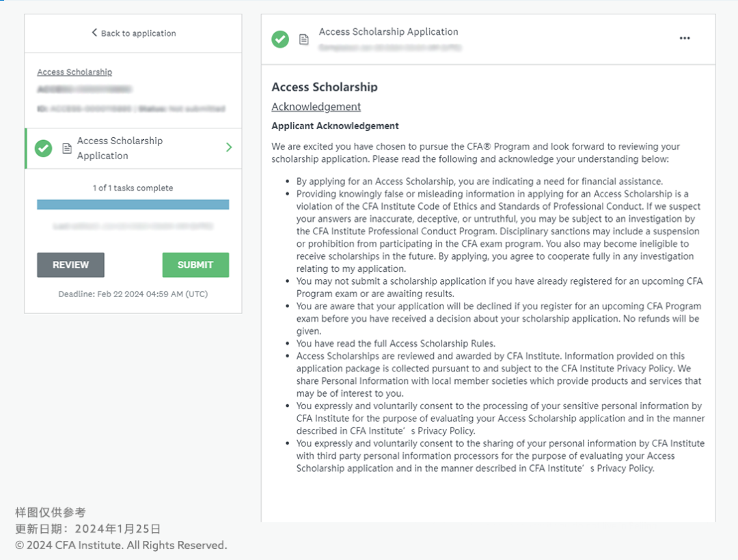
Task: Click the back chevron arrow icon
Action: tap(94, 33)
